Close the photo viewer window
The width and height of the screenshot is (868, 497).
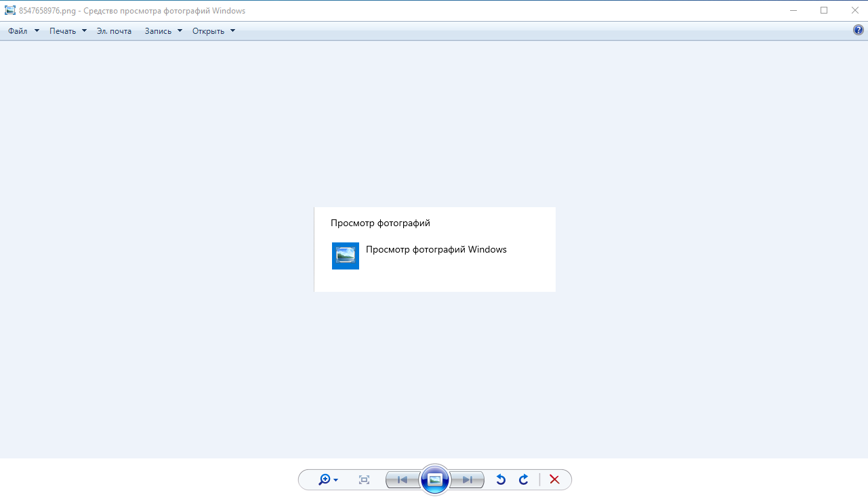(854, 10)
